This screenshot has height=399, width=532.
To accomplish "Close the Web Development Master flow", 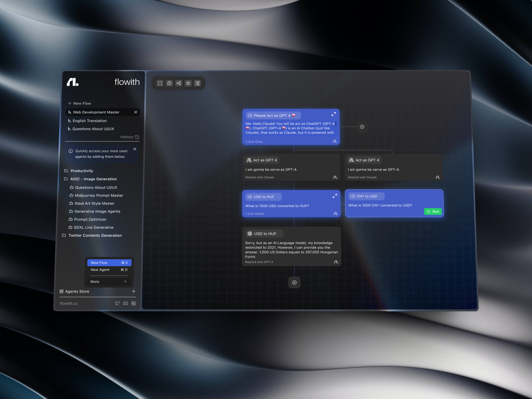I will (136, 112).
